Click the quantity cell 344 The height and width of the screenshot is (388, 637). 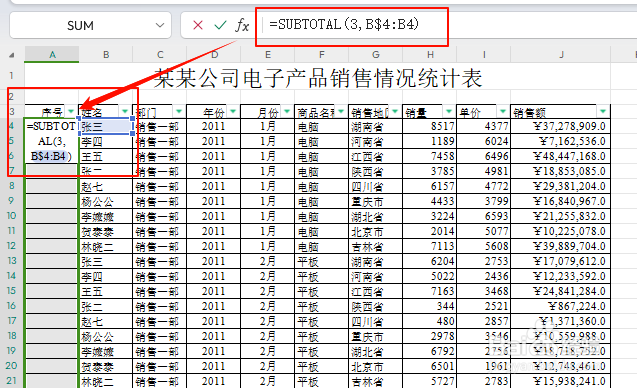coord(429,306)
